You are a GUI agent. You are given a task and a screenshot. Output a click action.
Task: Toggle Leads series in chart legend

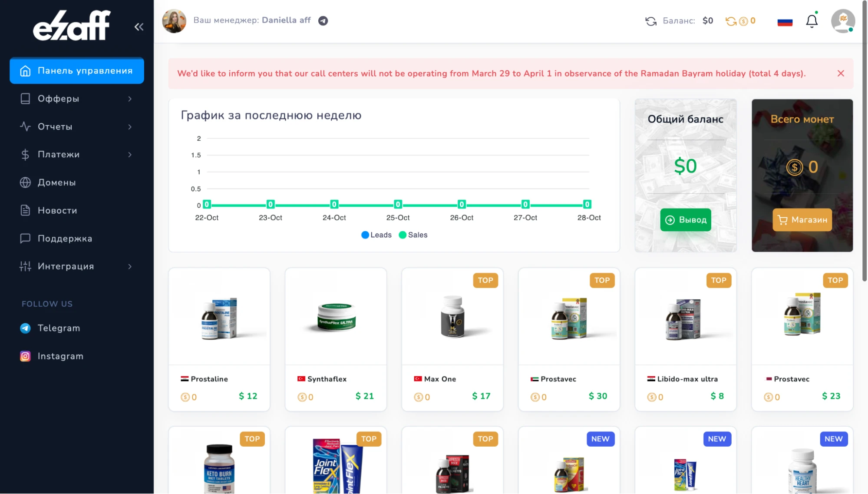pos(376,235)
